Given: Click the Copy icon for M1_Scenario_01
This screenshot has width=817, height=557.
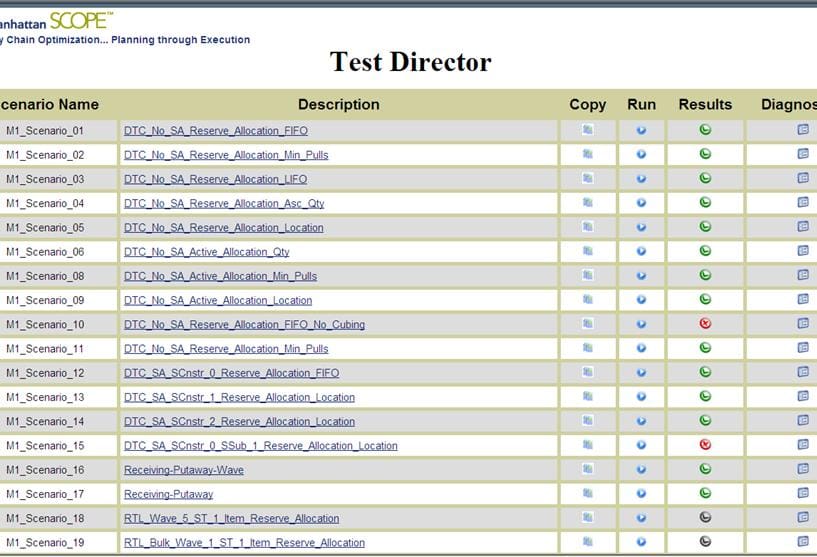Looking at the screenshot, I should click(x=588, y=130).
